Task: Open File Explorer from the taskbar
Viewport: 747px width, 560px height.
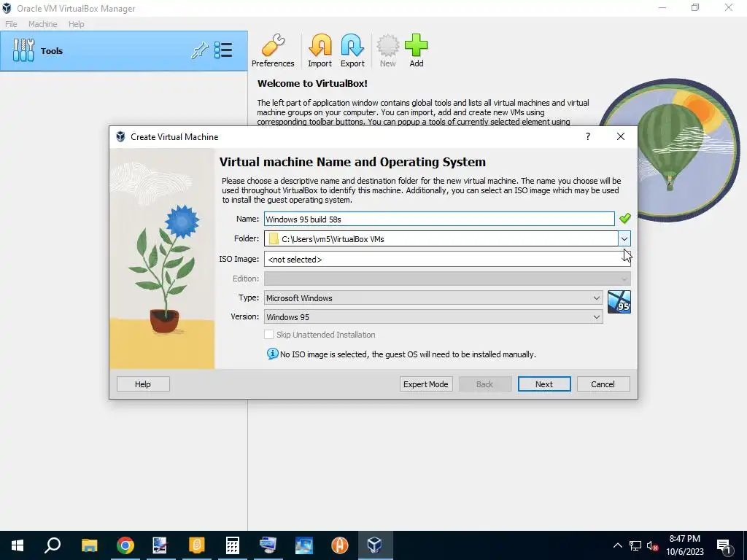Action: click(89, 545)
